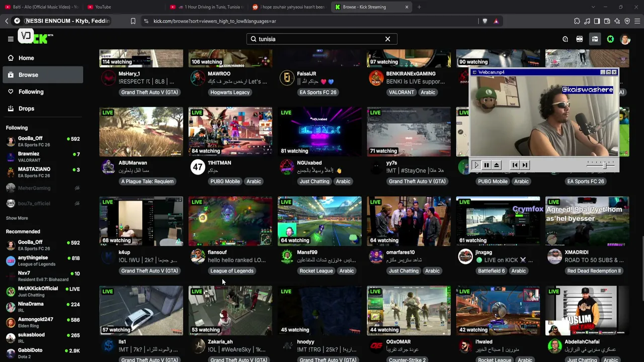Open NGUxabed's 'BE BACK' stream thumbnail
Viewport: 644px width, 362px height.
(x=319, y=132)
